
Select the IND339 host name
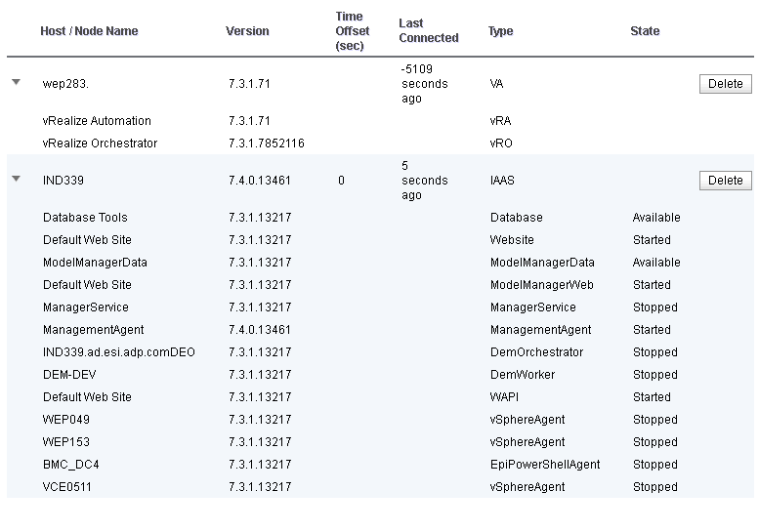click(x=63, y=181)
